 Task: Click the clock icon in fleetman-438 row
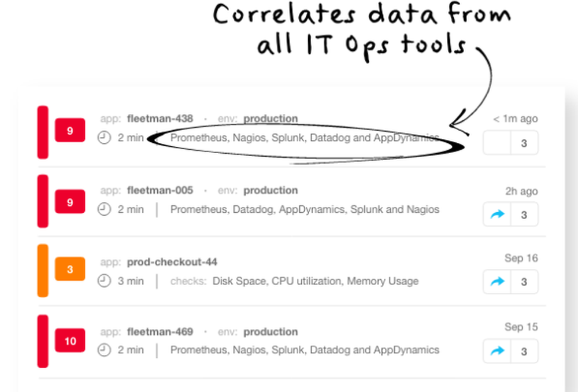point(104,138)
